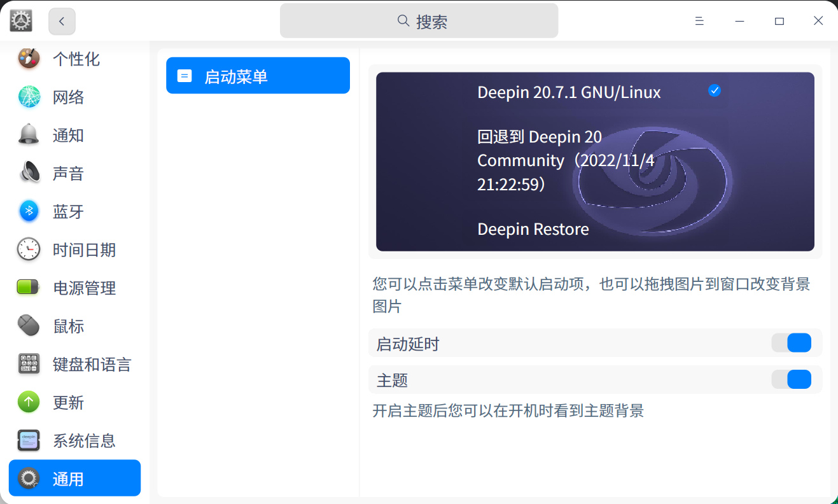This screenshot has width=838, height=504.
Task: Click the 通知 bell icon
Action: 29,135
